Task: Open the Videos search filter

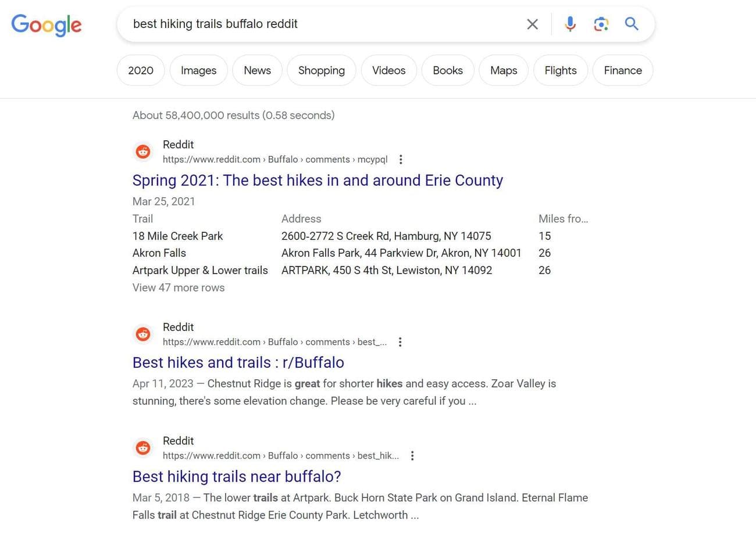Action: click(x=388, y=70)
